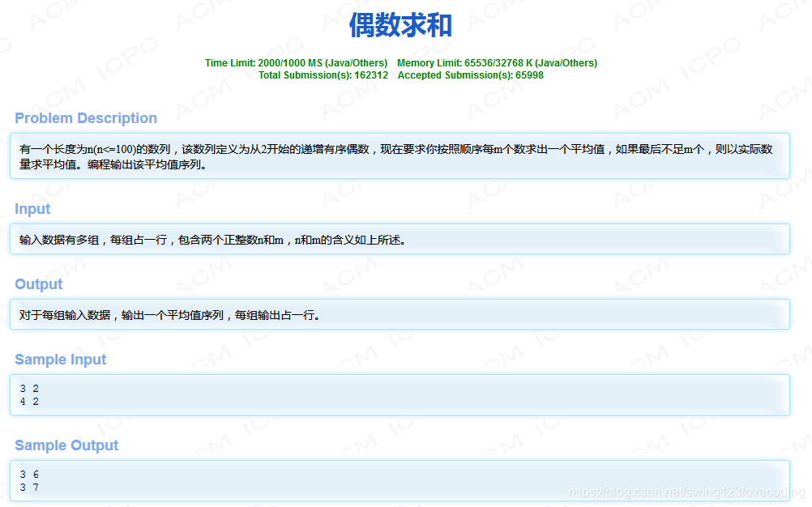Click the Input section heading

pos(32,209)
